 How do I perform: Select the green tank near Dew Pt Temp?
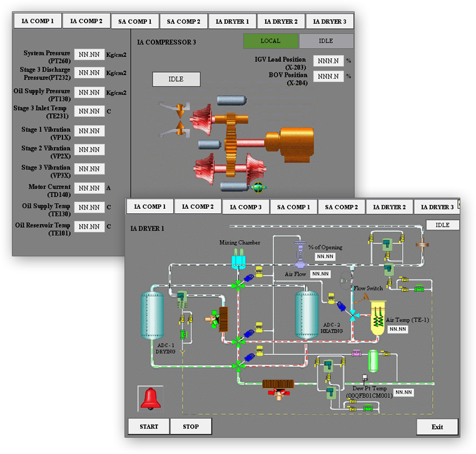[373, 361]
